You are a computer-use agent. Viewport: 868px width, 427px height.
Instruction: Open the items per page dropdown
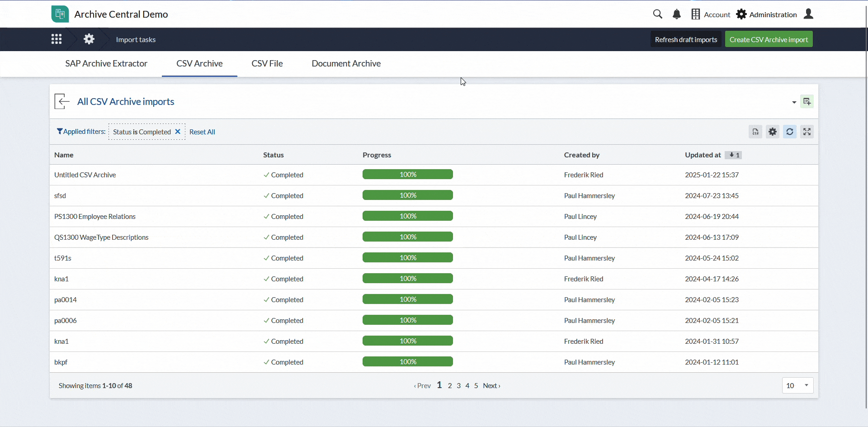798,385
